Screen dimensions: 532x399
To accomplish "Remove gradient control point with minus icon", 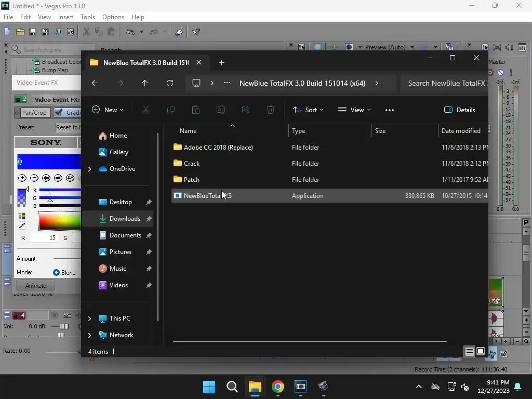I will click(x=34, y=178).
